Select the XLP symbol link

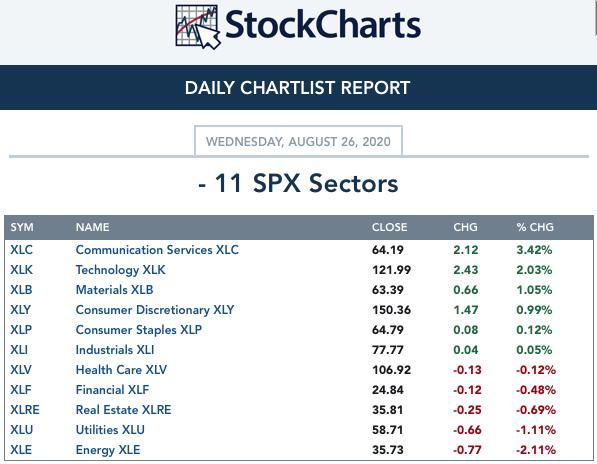pos(21,330)
